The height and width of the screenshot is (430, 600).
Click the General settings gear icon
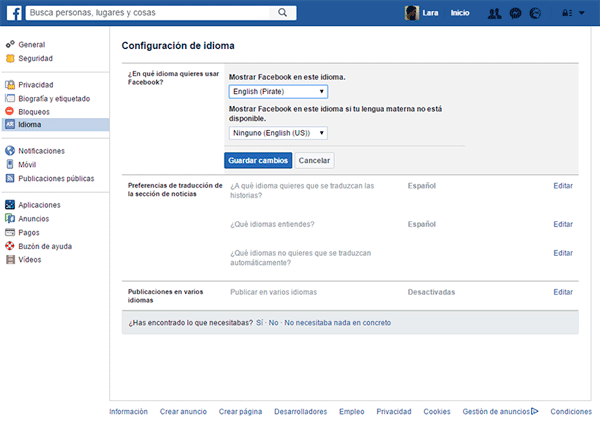click(10, 44)
